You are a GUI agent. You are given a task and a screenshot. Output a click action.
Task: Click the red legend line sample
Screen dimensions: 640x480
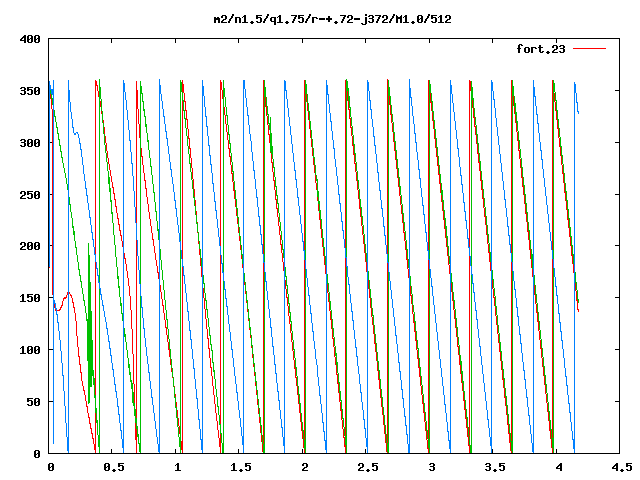pos(589,49)
